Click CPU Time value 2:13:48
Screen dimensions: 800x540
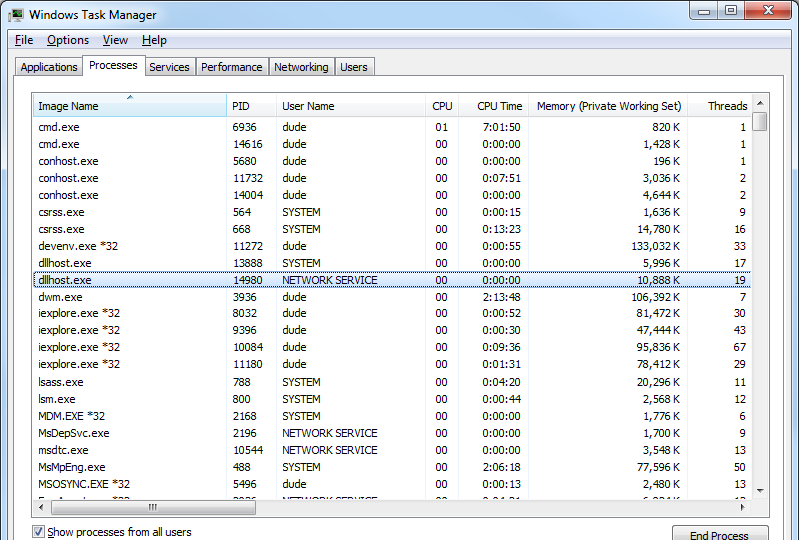502,297
